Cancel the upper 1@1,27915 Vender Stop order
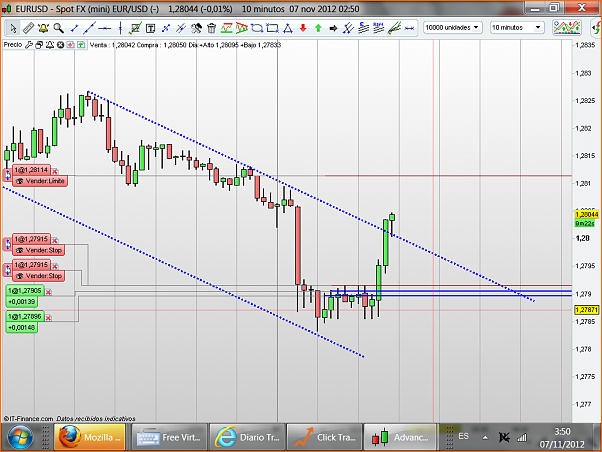 (x=55, y=240)
